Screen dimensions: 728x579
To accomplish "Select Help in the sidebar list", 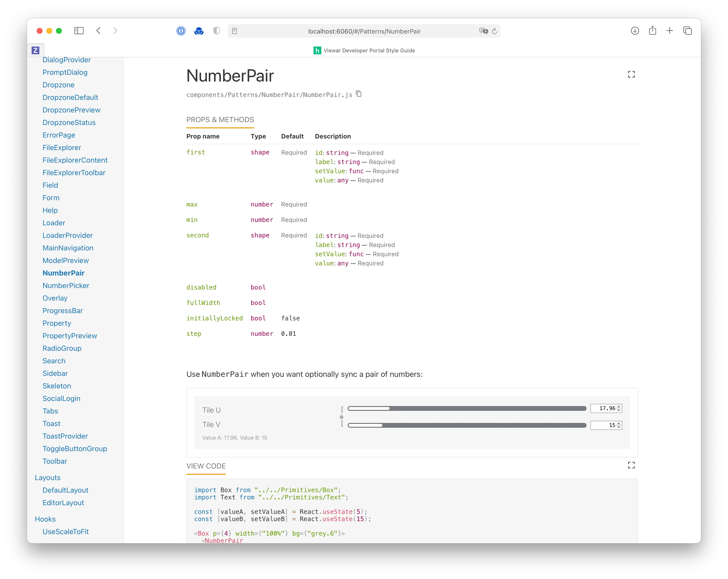I will 50,210.
